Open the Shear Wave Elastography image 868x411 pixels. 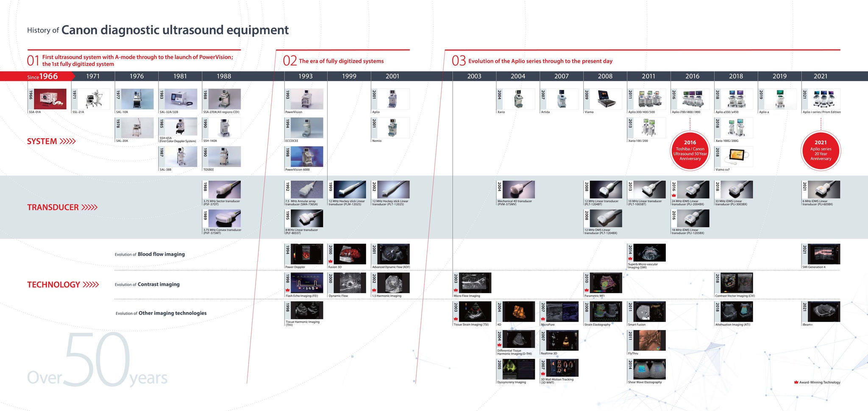point(650,369)
